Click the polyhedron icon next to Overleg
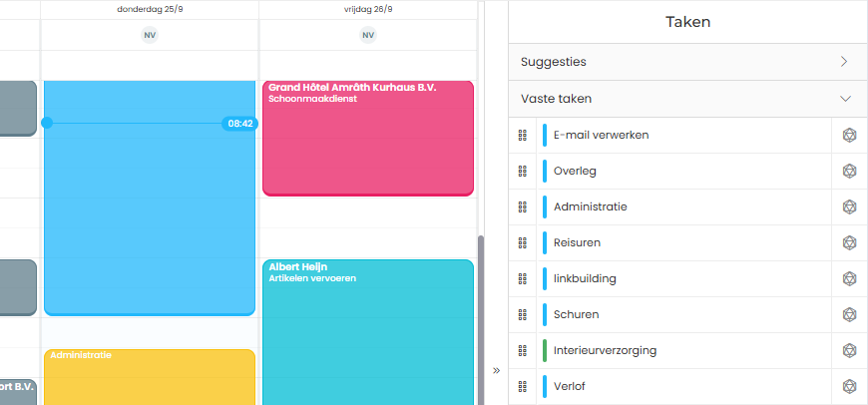This screenshot has width=868, height=405. 849,172
